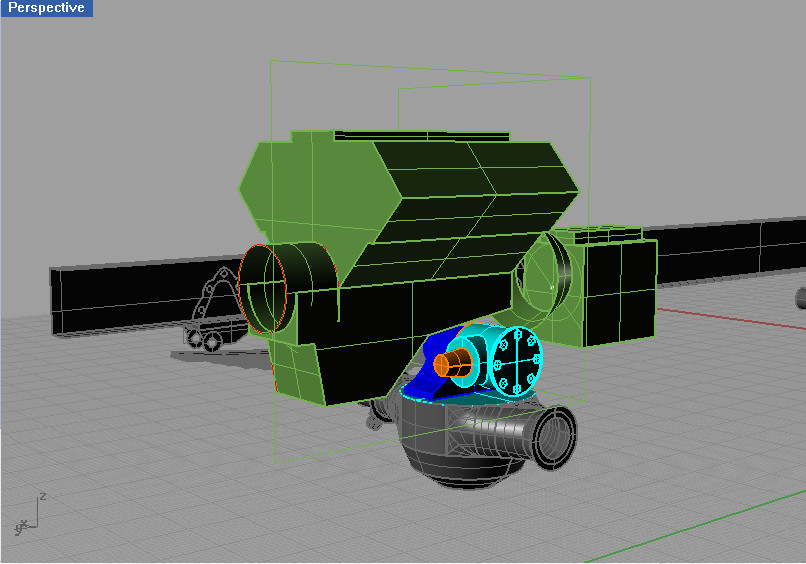Select the black beam extending right
The width and height of the screenshot is (806, 564).
(x=720, y=247)
